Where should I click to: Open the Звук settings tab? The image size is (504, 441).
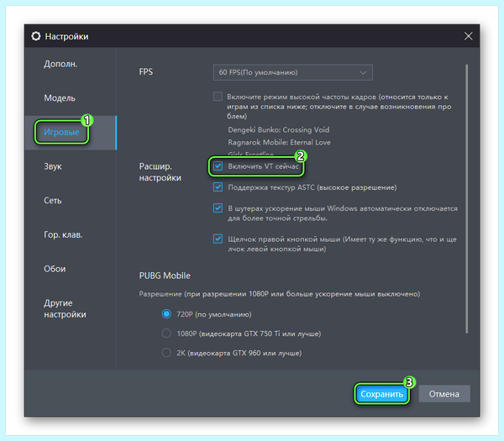[x=53, y=166]
